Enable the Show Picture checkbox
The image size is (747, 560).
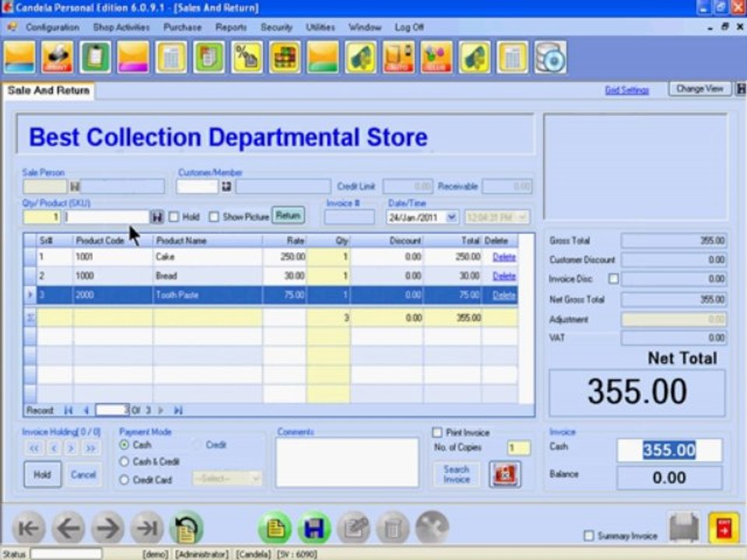pyautogui.click(x=214, y=217)
